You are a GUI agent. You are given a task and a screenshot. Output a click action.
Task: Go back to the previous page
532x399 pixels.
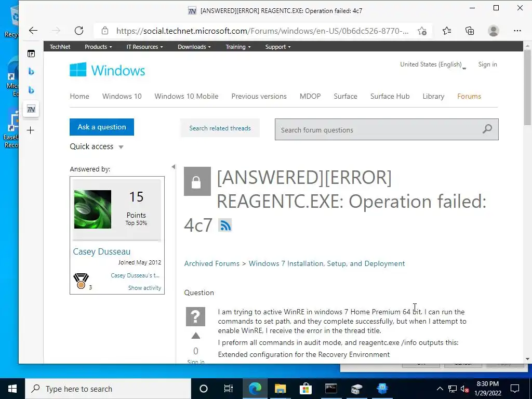[33, 31]
